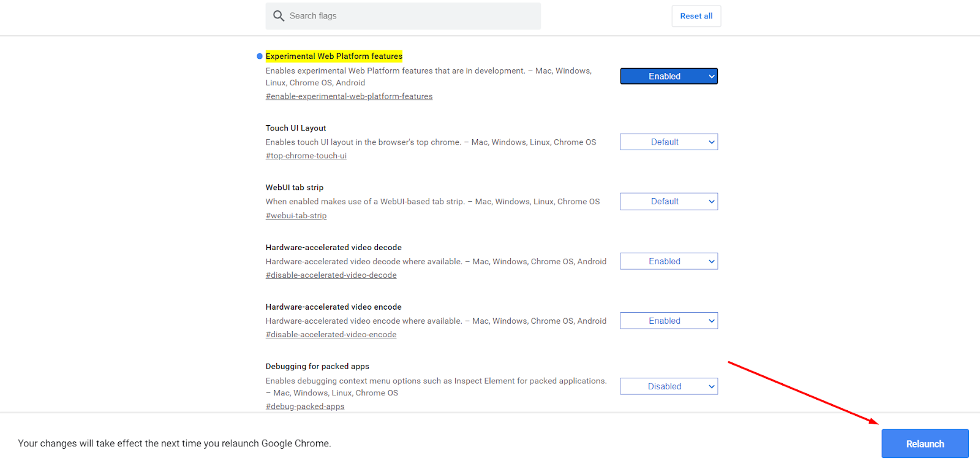Click the arrow on Experimental Web Platform Enabled dropdown

(x=711, y=77)
